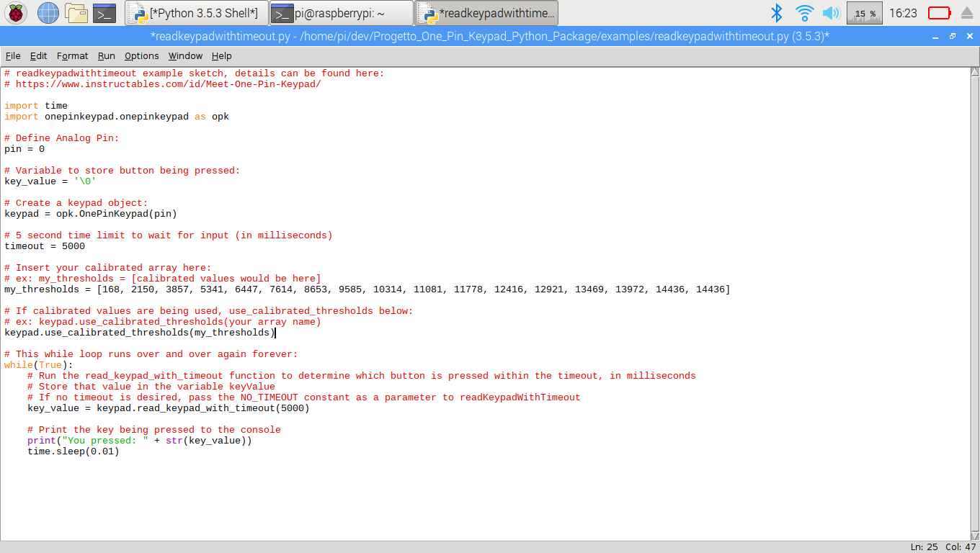Select the readkeypadwithtimeout taskbar button
The image size is (980, 553).
coord(486,13)
